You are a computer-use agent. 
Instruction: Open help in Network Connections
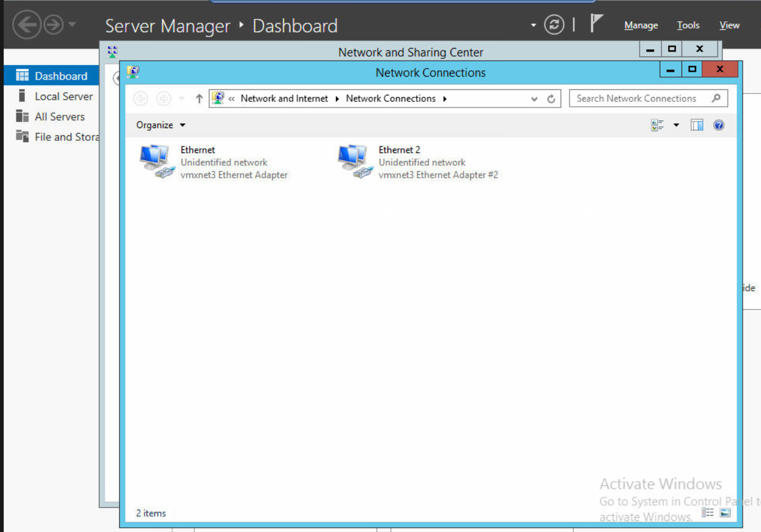click(x=718, y=125)
